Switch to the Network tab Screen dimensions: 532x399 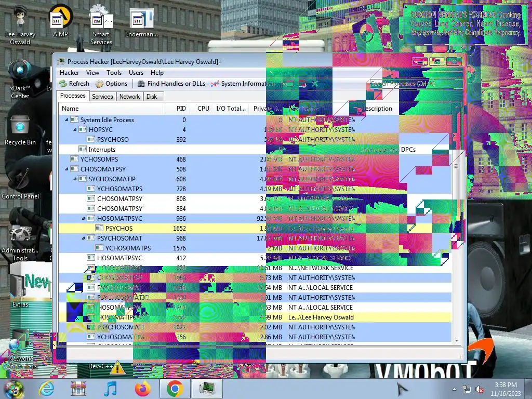[129, 97]
